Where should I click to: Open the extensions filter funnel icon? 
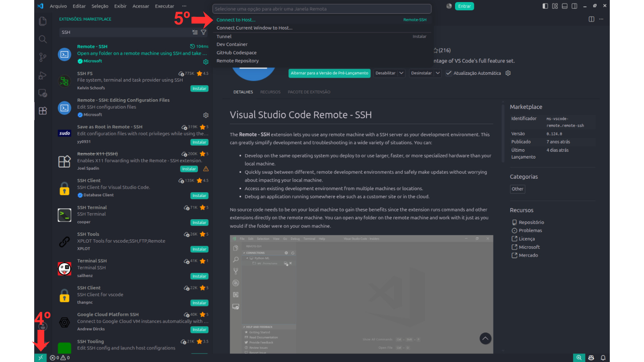pos(203,32)
